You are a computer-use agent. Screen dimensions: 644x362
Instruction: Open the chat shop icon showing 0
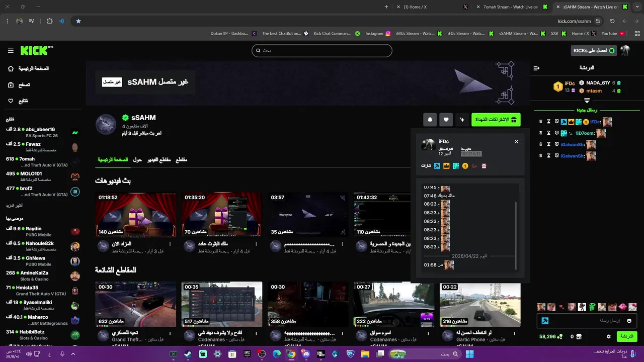(x=576, y=336)
